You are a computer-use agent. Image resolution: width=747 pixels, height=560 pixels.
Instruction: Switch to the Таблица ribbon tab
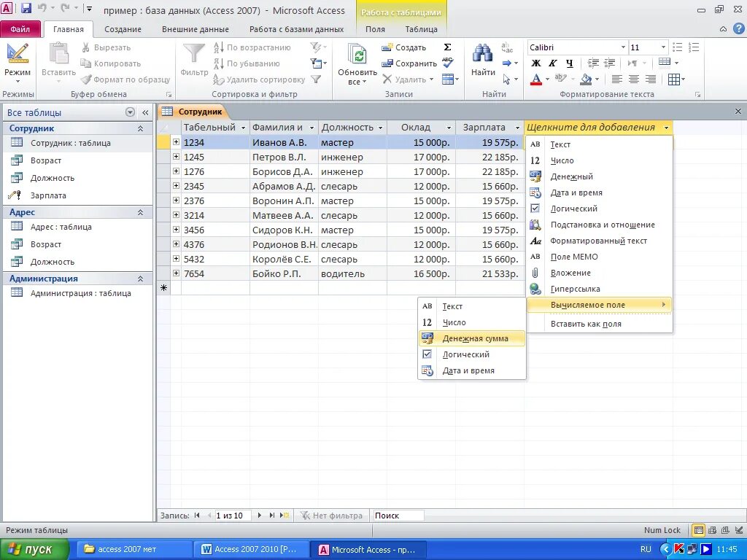421,29
